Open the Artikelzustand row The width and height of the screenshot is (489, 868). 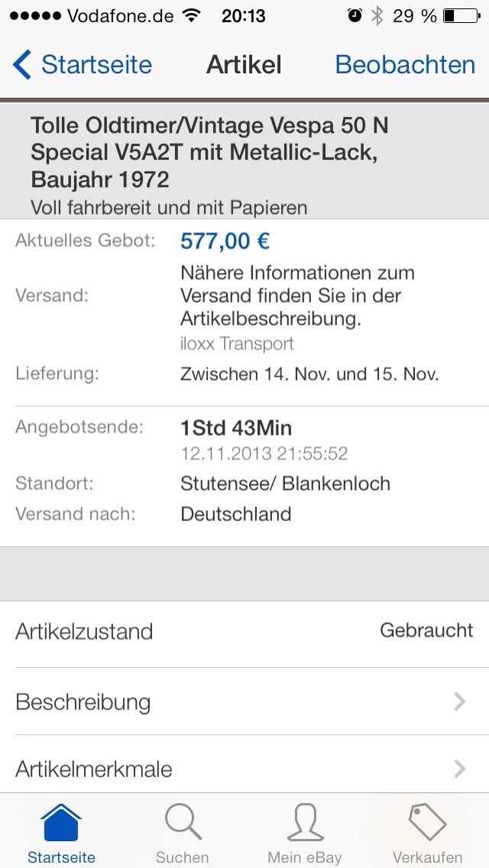pos(244,632)
